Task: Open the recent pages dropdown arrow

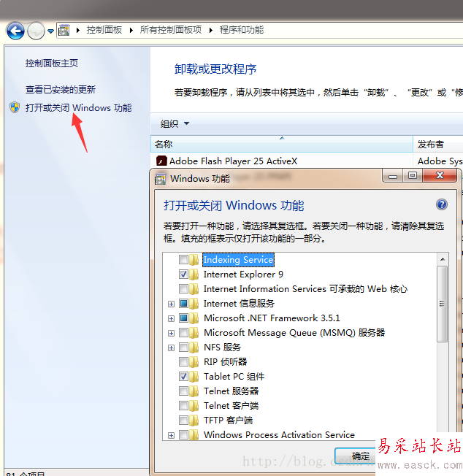Action: click(x=50, y=31)
